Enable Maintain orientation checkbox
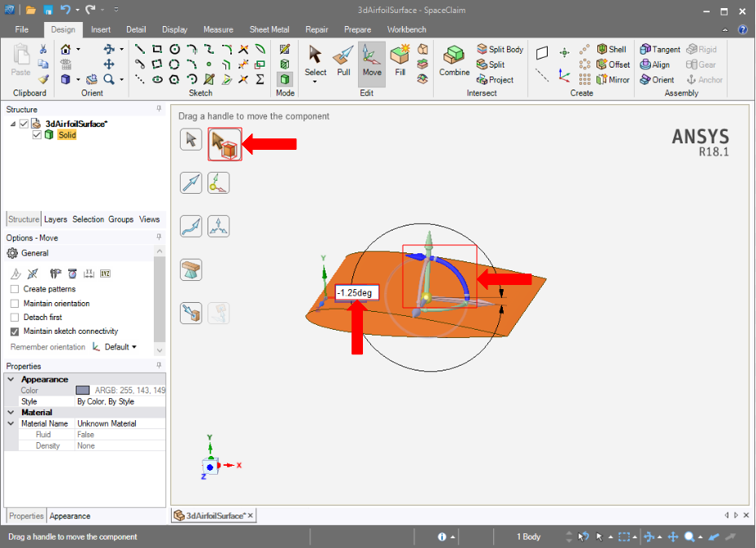Screen dimensions: 756x548 click(x=15, y=304)
